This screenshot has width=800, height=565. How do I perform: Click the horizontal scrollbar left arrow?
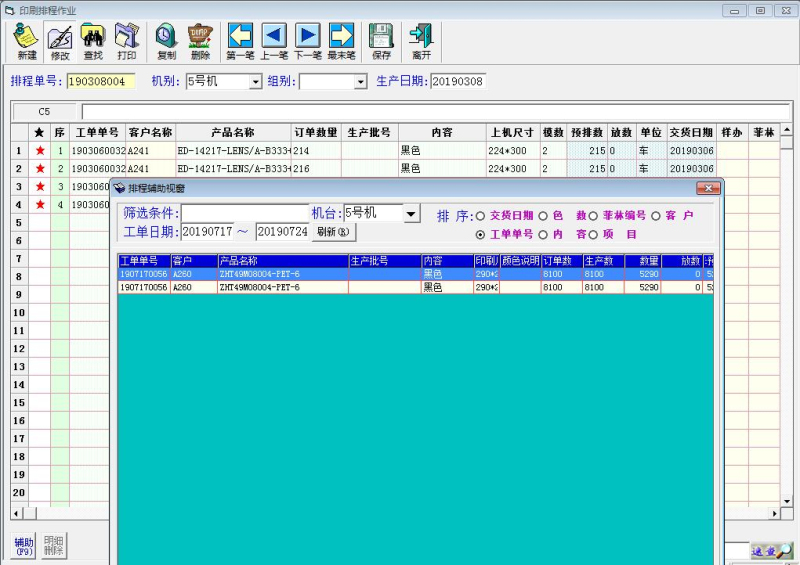pyautogui.click(x=16, y=513)
